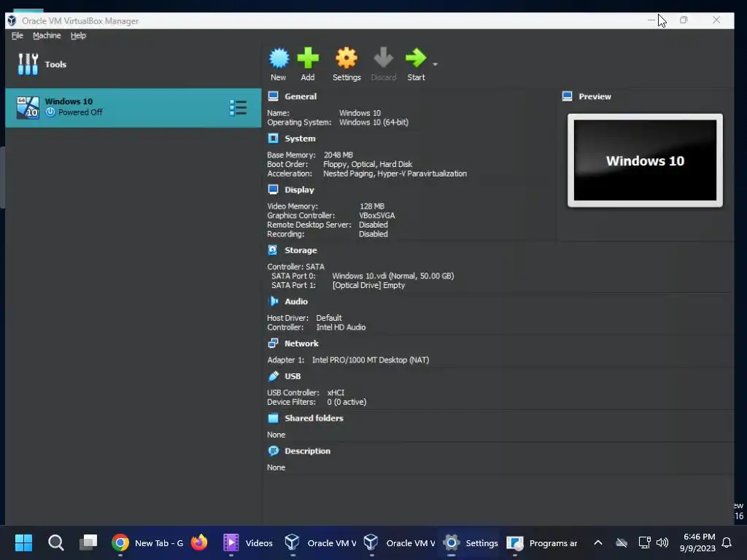Open the Description section heading
This screenshot has width=747, height=560.
(x=307, y=451)
